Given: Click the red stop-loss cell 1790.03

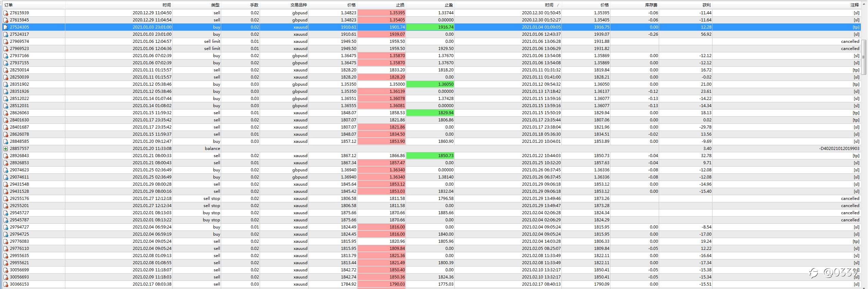Looking at the screenshot, I should pyautogui.click(x=381, y=284).
